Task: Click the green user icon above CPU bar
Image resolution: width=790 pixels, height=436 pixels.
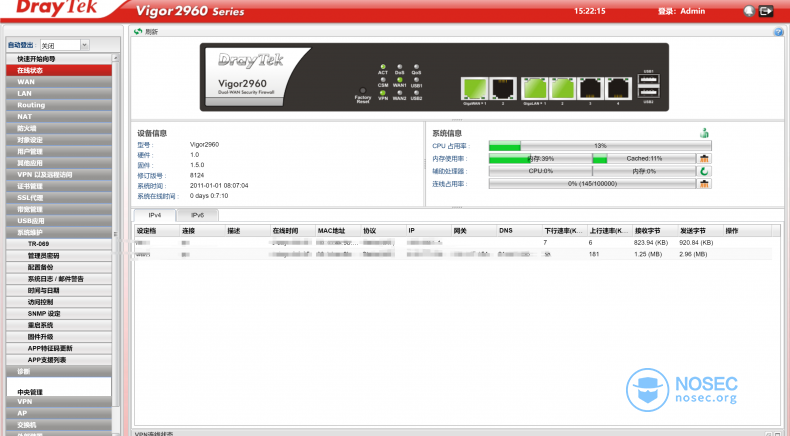Action: (x=704, y=133)
